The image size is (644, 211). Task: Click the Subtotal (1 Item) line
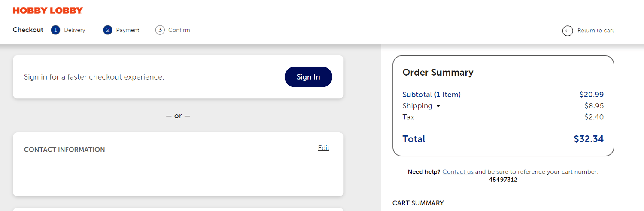point(431,95)
